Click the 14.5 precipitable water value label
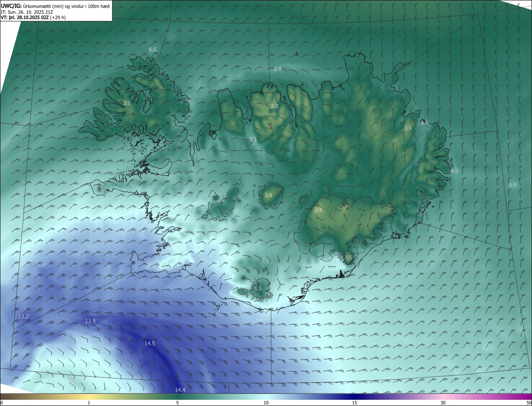Screen dimensions: 532x406 [150, 343]
